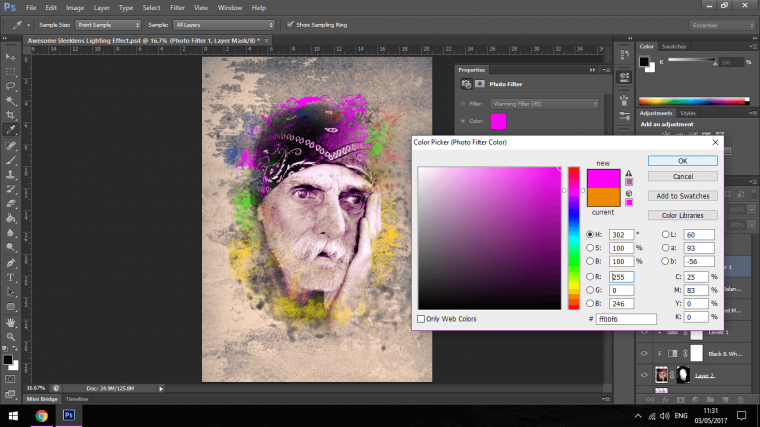Click the hex color input field

coord(626,319)
